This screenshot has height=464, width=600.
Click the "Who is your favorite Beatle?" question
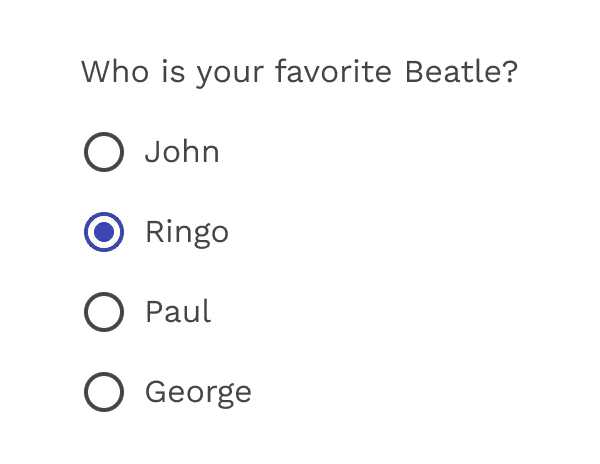tap(299, 73)
